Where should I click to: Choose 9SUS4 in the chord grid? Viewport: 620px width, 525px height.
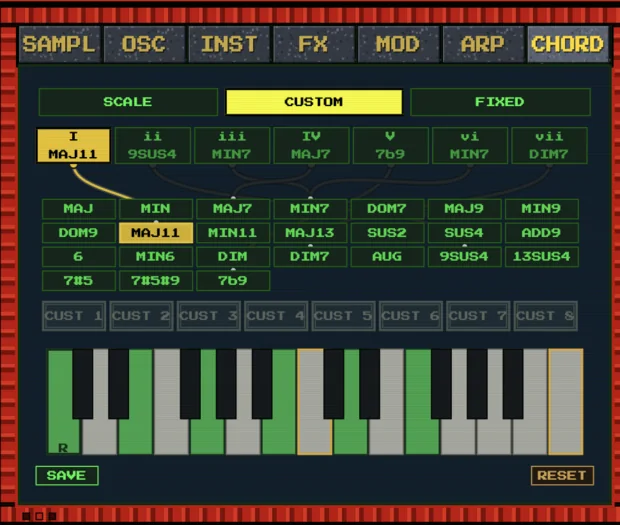click(x=464, y=257)
